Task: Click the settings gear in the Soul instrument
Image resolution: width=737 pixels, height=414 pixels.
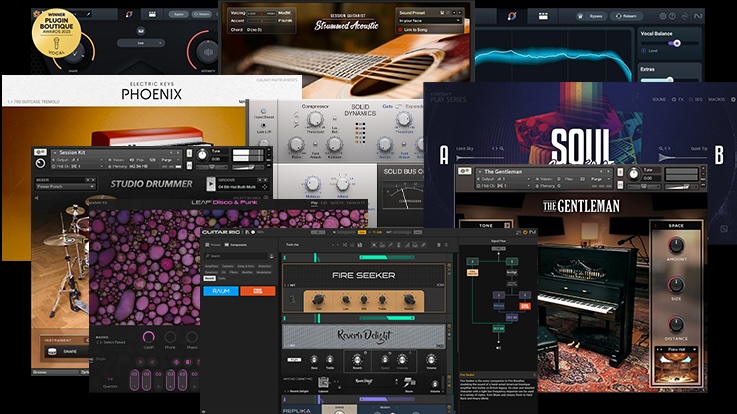Action: point(733,100)
